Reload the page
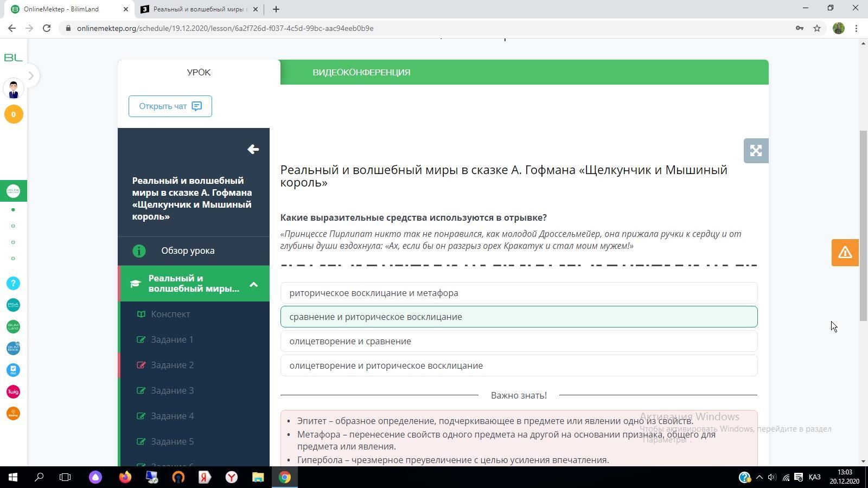Viewport: 868px width, 488px height. [x=47, y=28]
